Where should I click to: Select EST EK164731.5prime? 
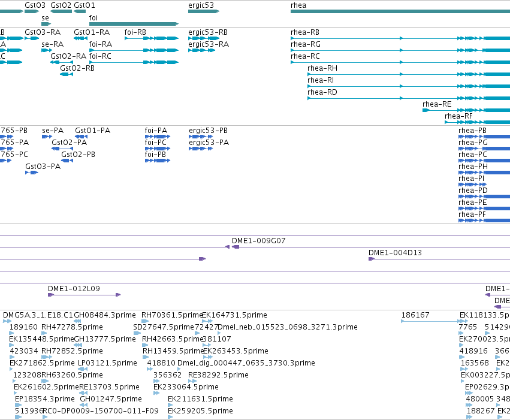tap(234, 315)
